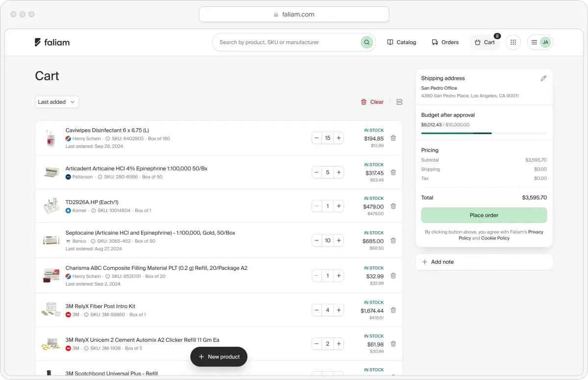Click the budget progress bar
The width and height of the screenshot is (588, 380).
point(484,133)
